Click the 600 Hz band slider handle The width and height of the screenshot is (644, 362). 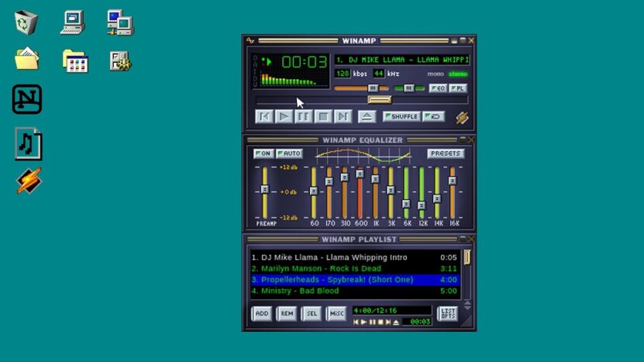pyautogui.click(x=360, y=174)
